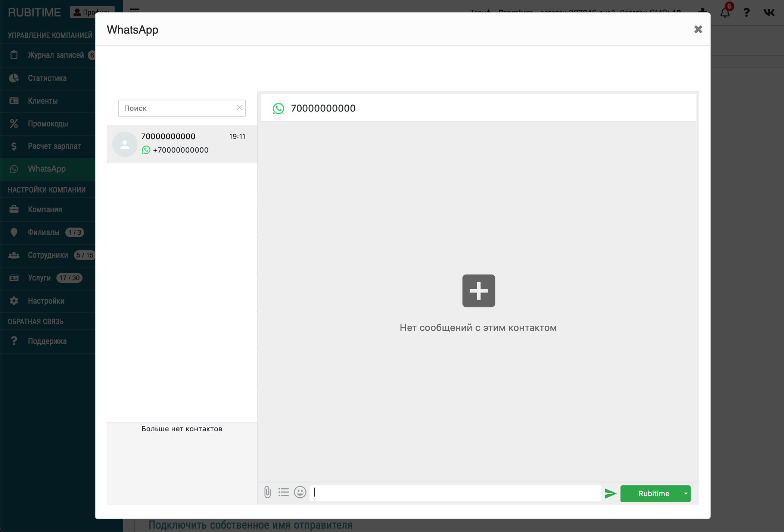Image resolution: width=784 pixels, height=532 pixels.
Task: Click the paperclip attach file icon
Action: click(267, 492)
